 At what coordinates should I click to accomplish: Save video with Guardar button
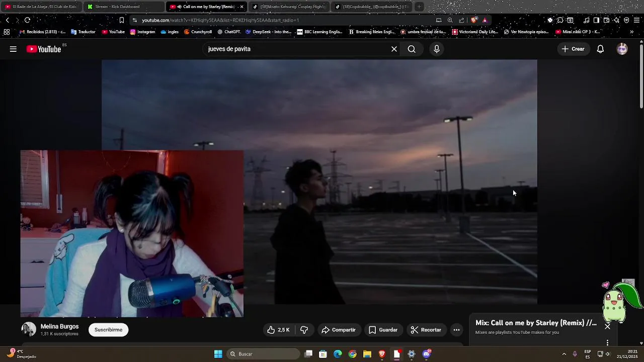point(383,330)
